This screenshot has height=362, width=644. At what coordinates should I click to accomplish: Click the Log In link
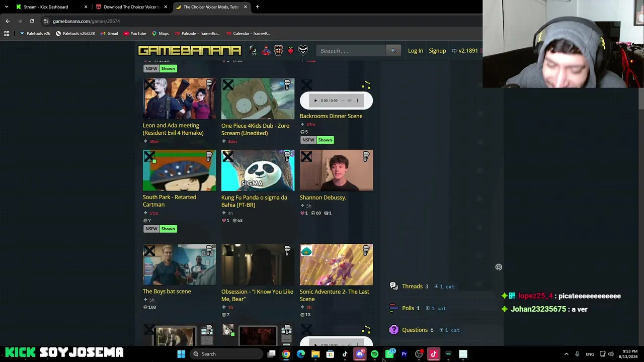tap(416, 51)
